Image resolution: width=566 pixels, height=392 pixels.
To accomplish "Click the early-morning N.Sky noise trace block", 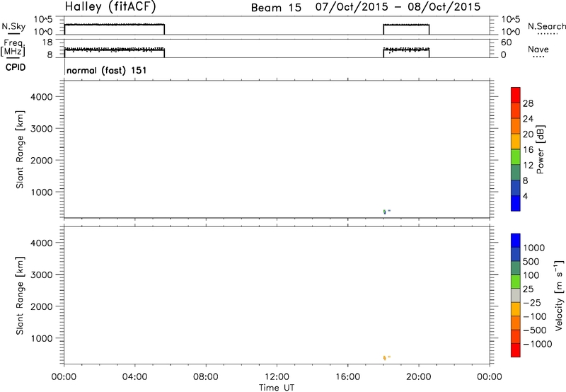I will point(115,29).
